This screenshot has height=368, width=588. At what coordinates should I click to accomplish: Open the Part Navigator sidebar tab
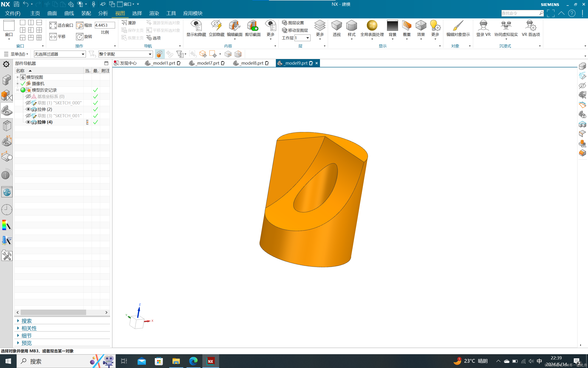(7, 111)
